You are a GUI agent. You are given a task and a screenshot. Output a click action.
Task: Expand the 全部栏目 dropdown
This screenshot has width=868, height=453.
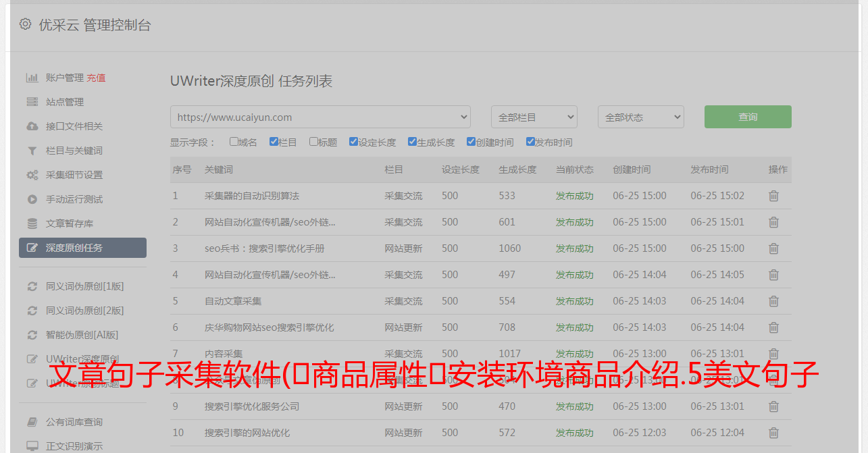pos(534,117)
